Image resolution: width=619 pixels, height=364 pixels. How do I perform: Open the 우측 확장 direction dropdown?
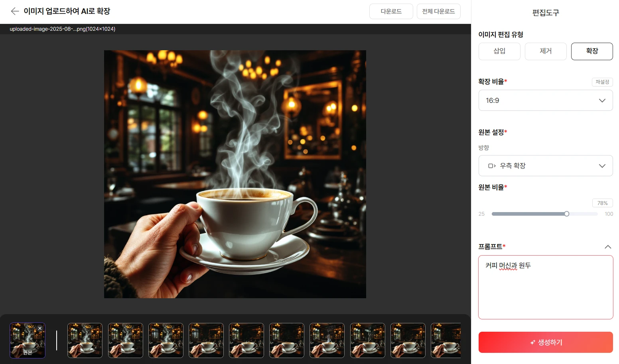coord(546,166)
